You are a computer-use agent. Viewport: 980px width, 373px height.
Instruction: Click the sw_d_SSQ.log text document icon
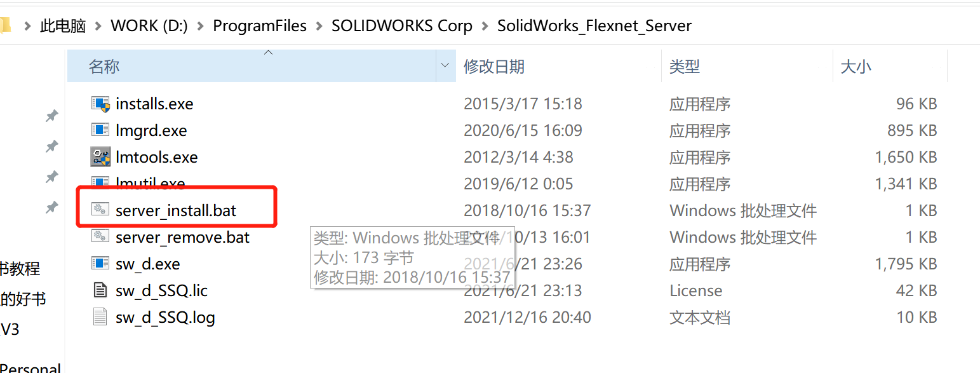pos(100,317)
